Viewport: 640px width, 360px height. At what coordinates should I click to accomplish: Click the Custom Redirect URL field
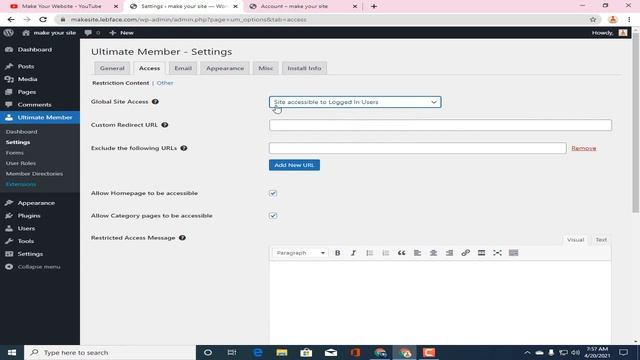tap(440, 125)
